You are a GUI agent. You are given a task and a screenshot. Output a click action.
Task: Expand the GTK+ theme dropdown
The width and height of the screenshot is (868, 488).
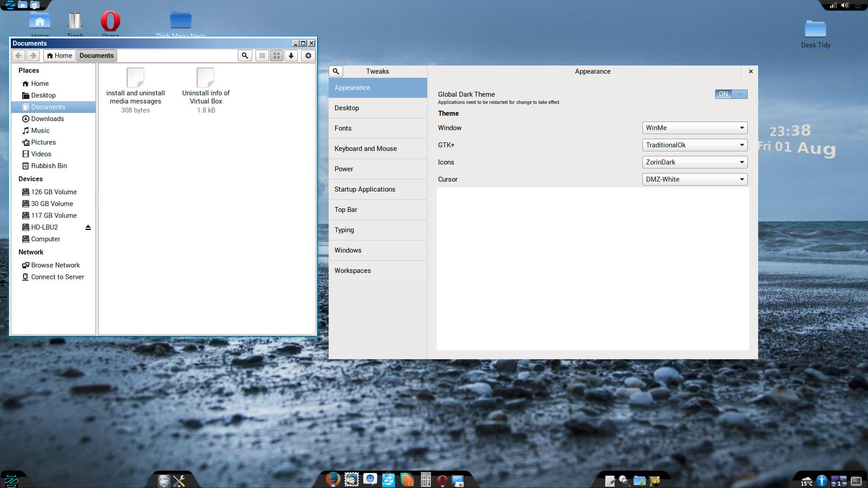click(x=694, y=145)
